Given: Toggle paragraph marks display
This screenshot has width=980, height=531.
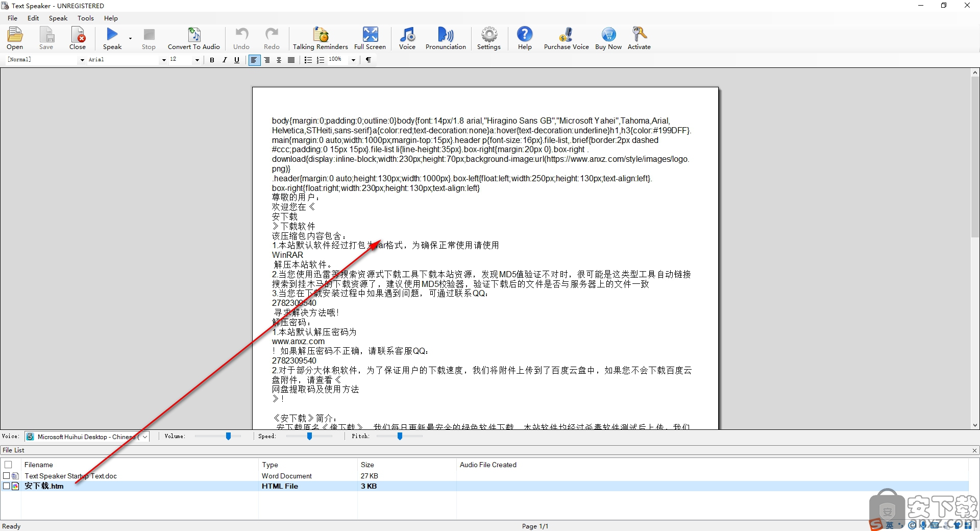Looking at the screenshot, I should (368, 60).
